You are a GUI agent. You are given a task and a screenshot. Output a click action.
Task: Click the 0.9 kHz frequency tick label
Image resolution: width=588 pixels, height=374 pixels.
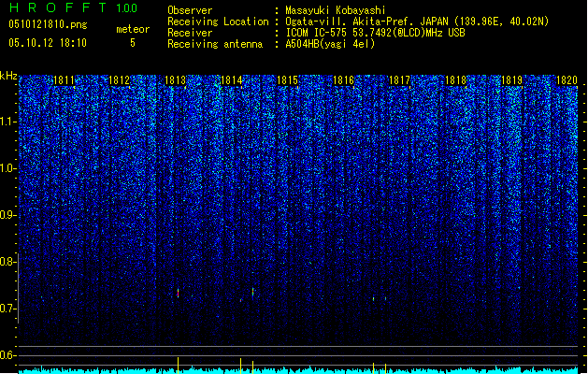tap(7, 215)
